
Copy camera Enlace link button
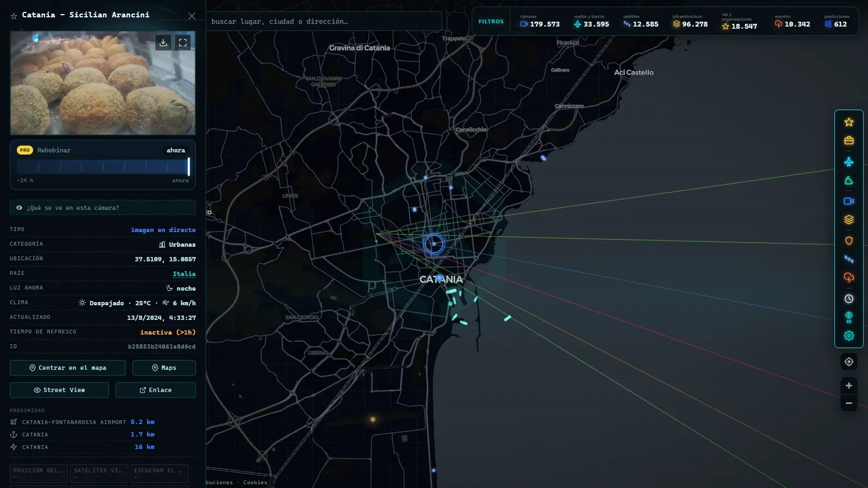156,390
